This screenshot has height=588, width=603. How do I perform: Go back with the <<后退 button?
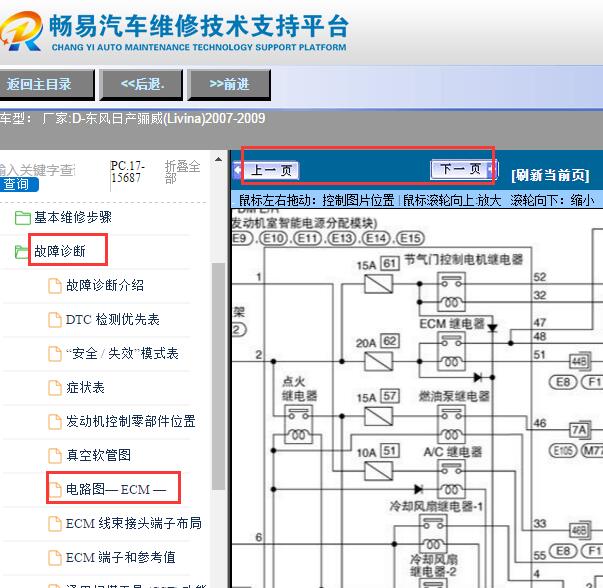pyautogui.click(x=141, y=85)
